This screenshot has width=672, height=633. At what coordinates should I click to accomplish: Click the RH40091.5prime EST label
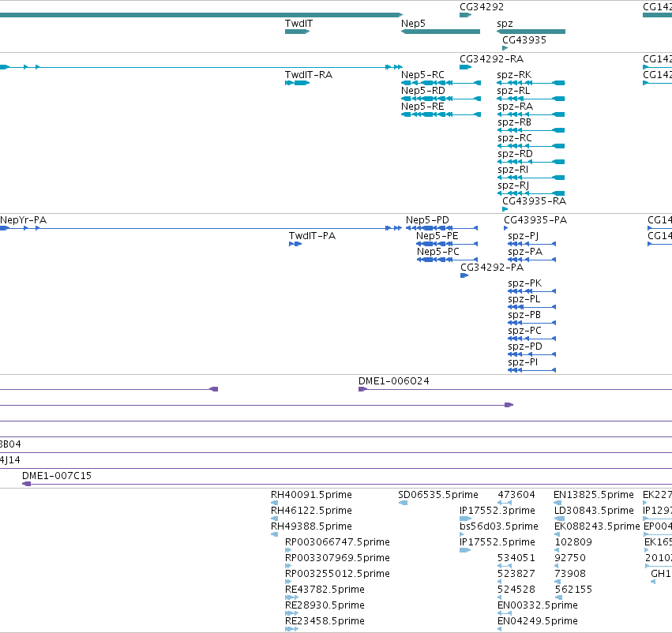(x=311, y=495)
